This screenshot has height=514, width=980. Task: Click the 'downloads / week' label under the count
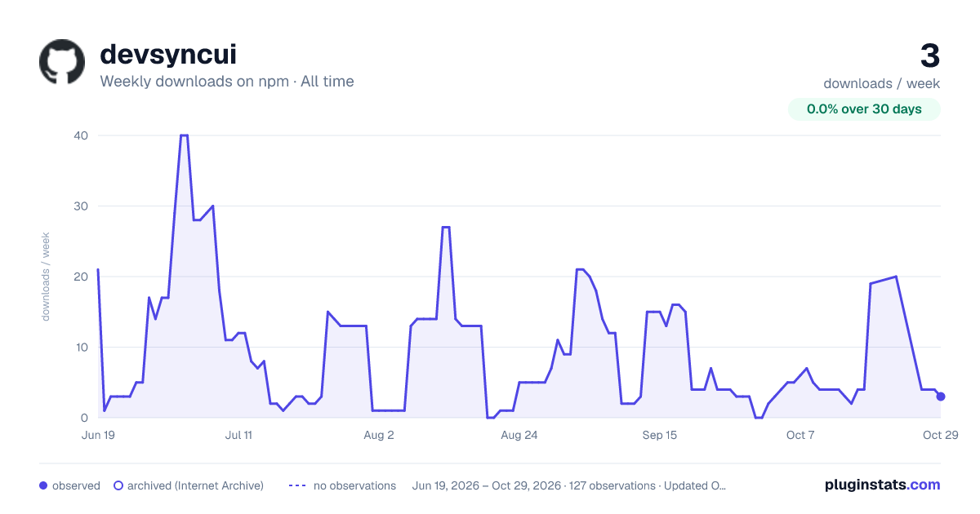pos(882,83)
